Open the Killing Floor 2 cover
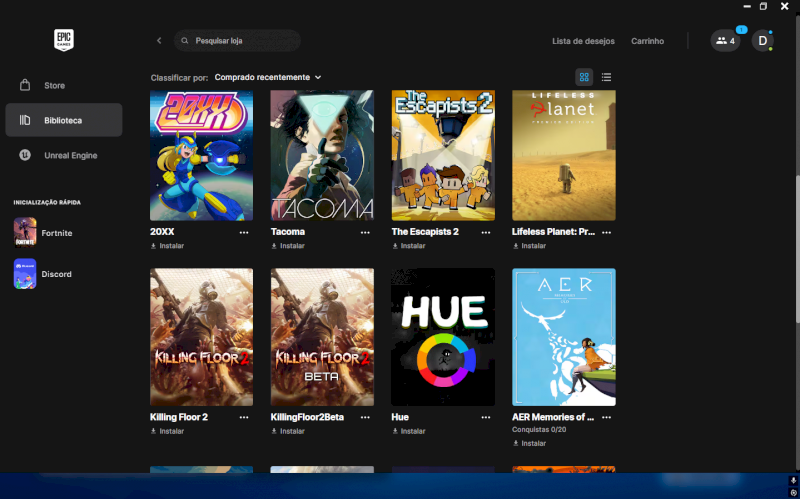The image size is (800, 499). pyautogui.click(x=202, y=337)
